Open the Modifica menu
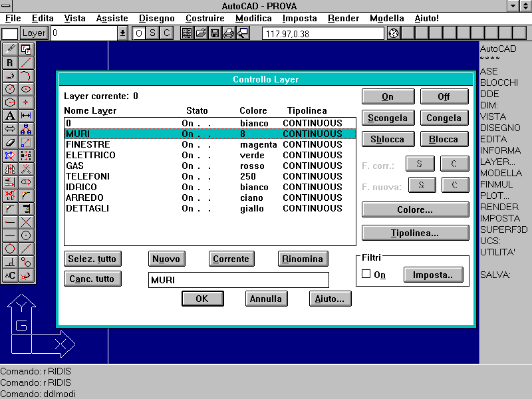 (x=253, y=19)
